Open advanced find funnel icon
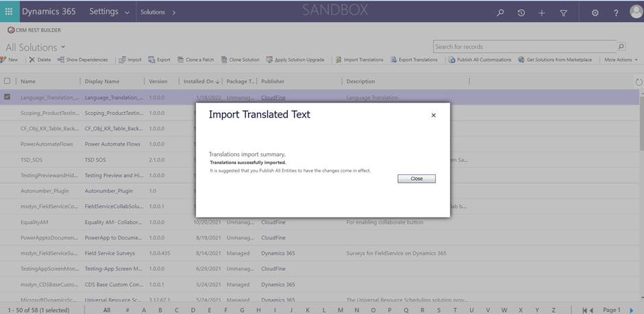The height and width of the screenshot is (314, 644). [x=563, y=13]
